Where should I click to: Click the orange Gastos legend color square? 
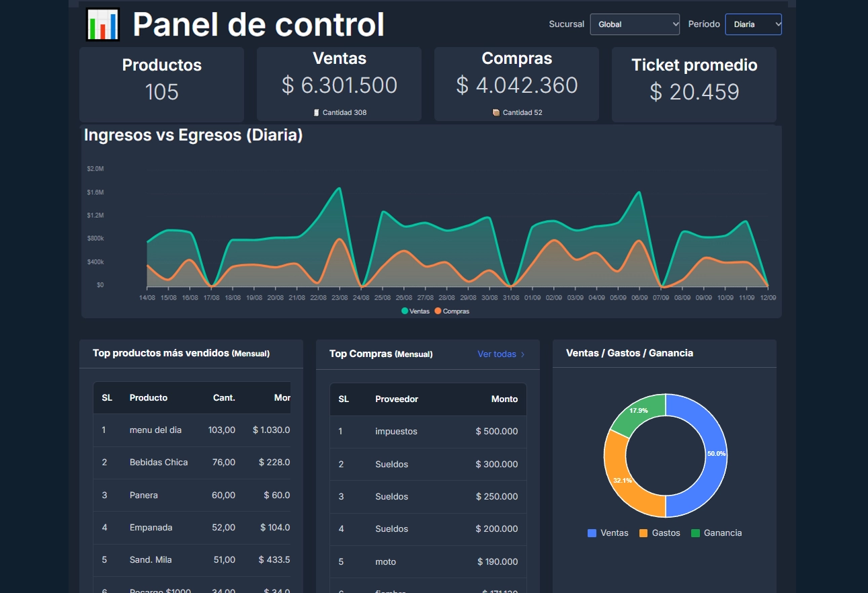pyautogui.click(x=643, y=533)
